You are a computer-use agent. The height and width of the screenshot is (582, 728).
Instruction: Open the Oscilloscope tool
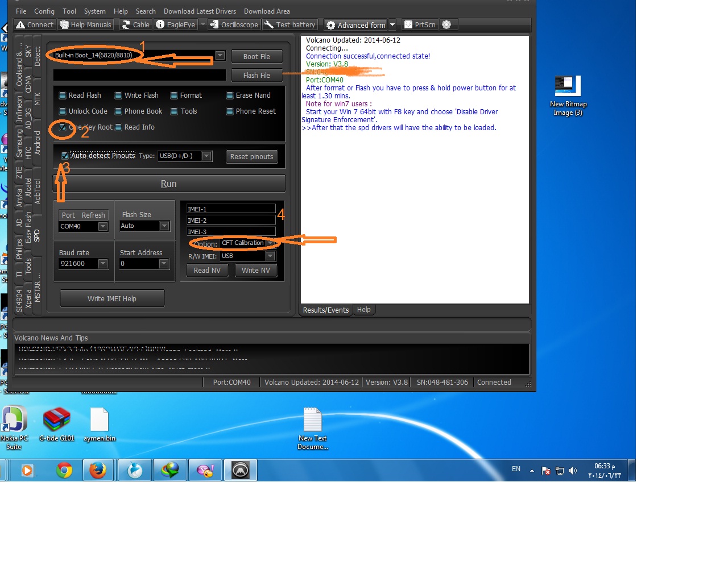coord(234,25)
